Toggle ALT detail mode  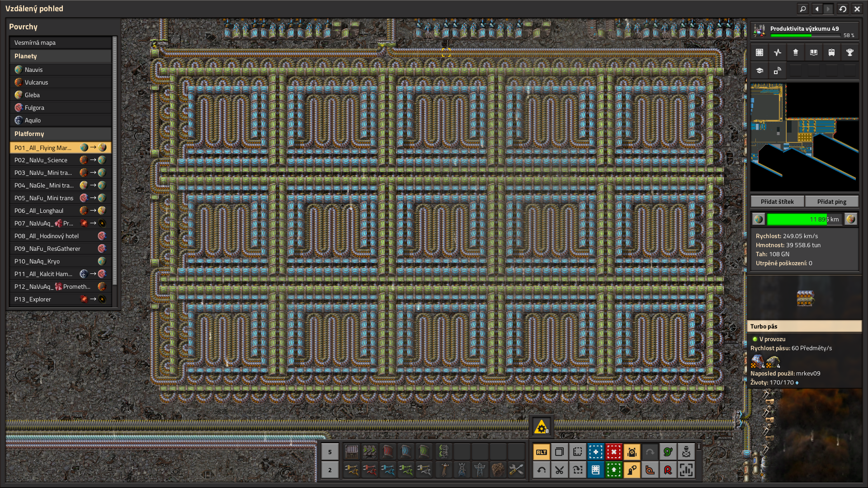(x=541, y=452)
